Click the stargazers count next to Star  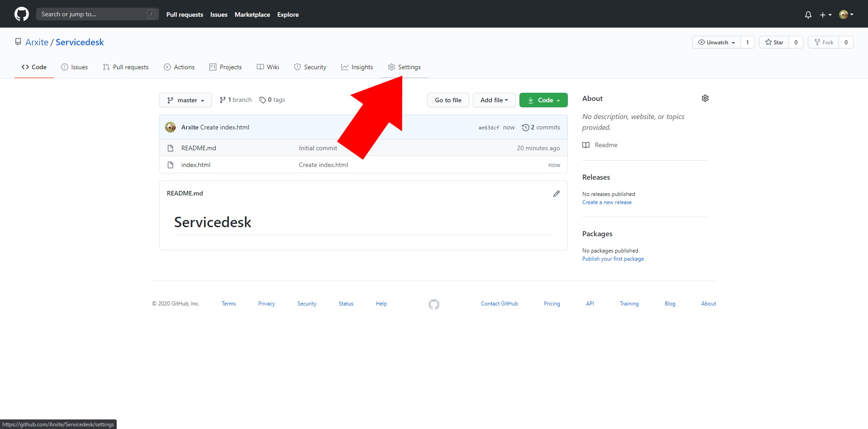pos(796,42)
